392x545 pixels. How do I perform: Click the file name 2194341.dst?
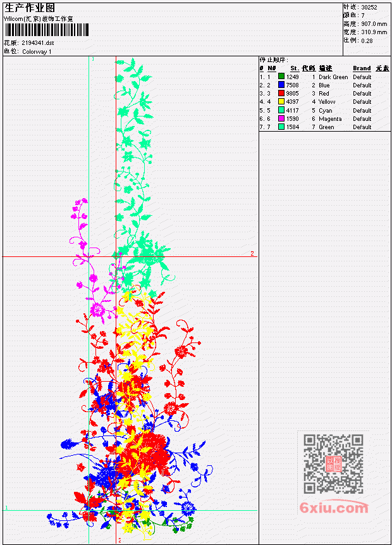38,43
